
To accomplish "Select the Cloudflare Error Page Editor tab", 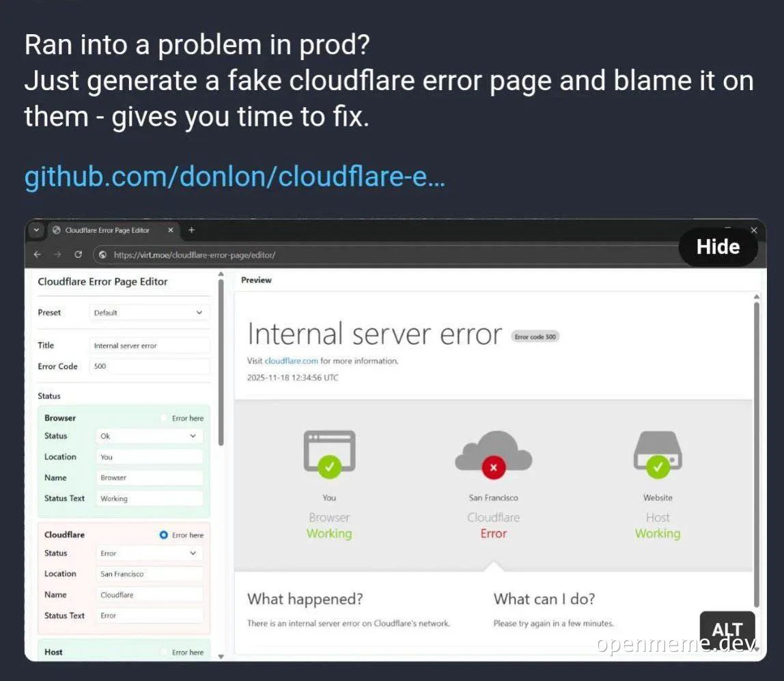I will (113, 230).
